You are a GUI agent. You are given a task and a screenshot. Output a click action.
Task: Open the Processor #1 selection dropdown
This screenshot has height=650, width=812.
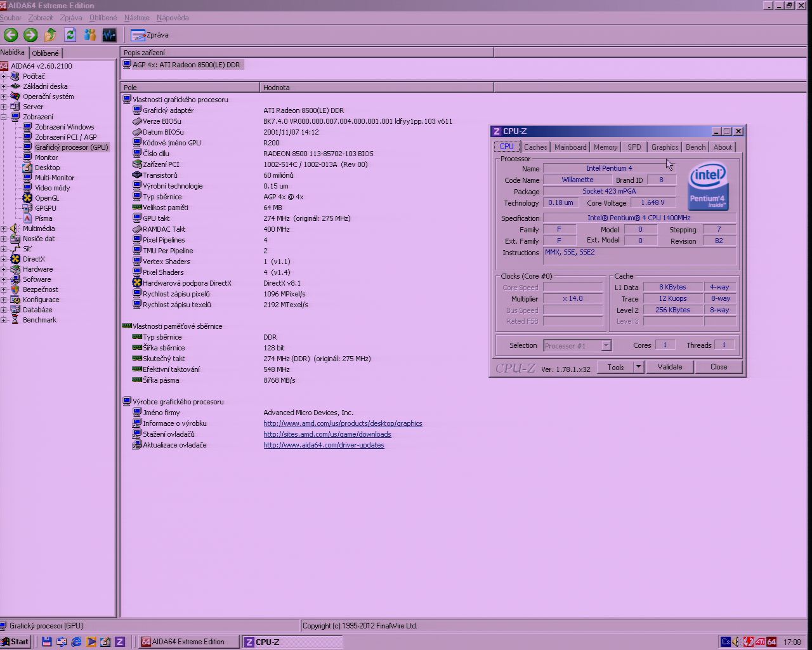click(606, 346)
